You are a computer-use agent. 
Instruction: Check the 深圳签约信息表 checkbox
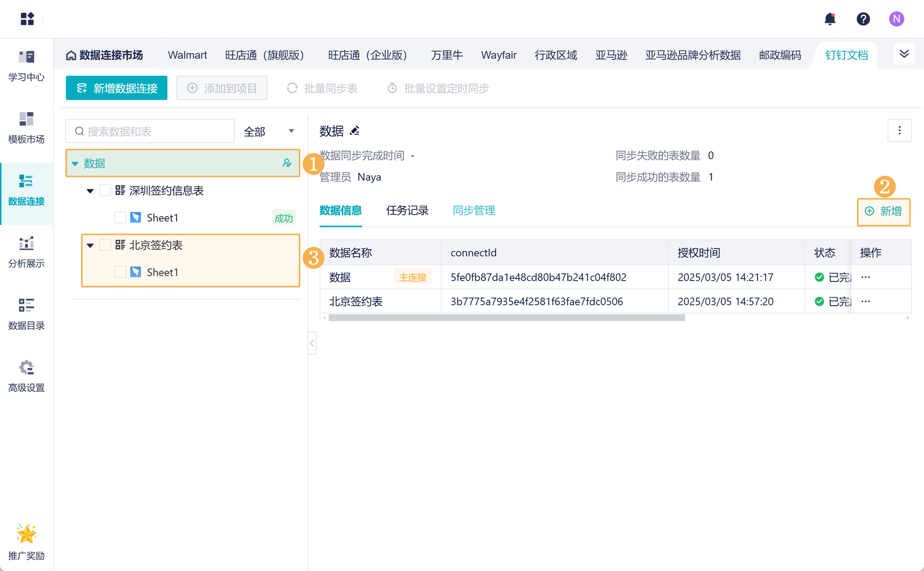coord(105,190)
